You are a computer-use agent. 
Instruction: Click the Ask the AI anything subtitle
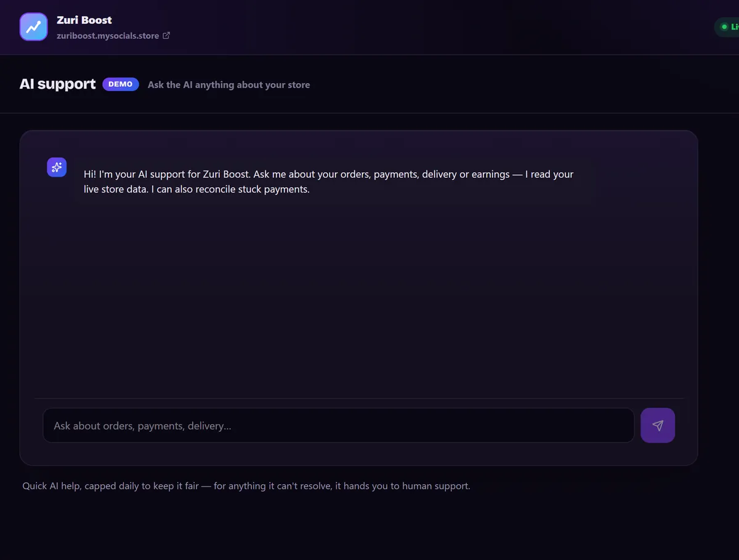229,85
